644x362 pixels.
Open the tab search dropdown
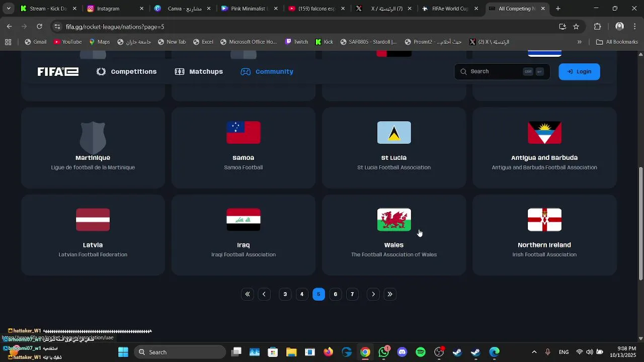(8, 9)
